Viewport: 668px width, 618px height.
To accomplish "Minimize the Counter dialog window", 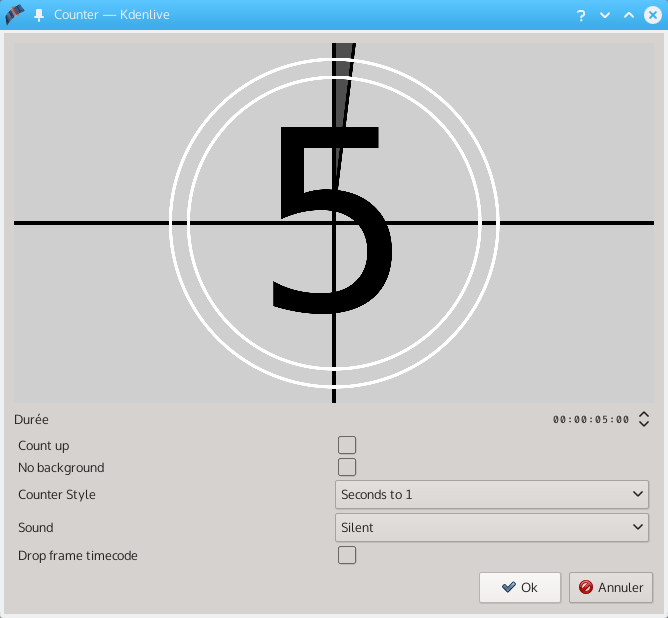I will tap(604, 15).
